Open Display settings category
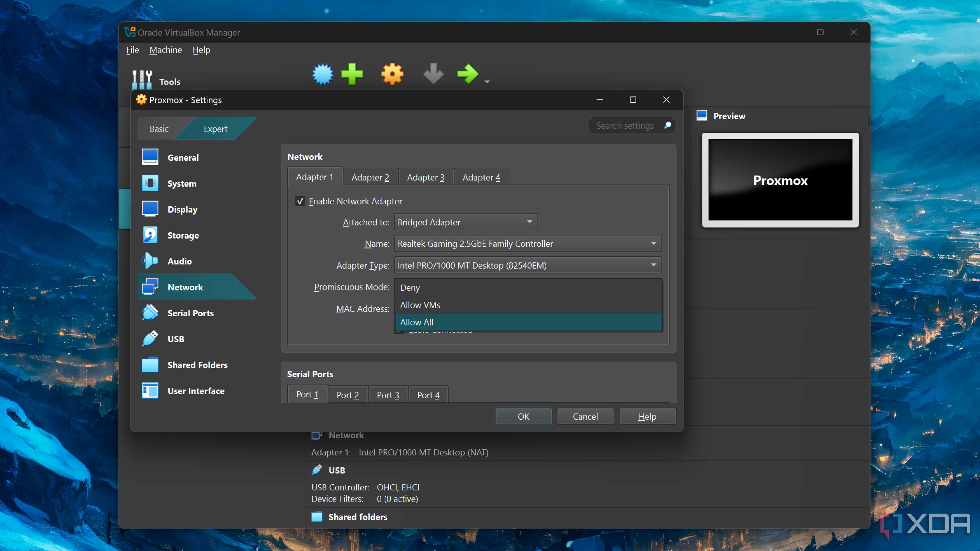 [197, 209]
